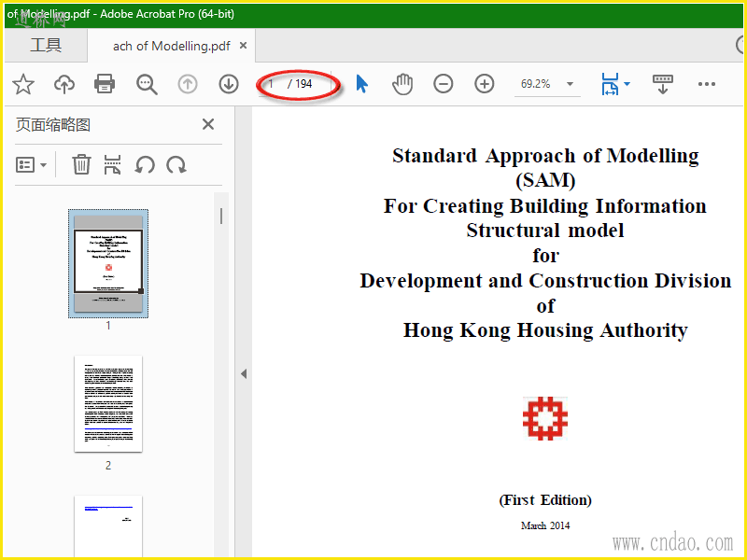The height and width of the screenshot is (560, 747).
Task: Go to the previous page arrow
Action: coord(188,84)
